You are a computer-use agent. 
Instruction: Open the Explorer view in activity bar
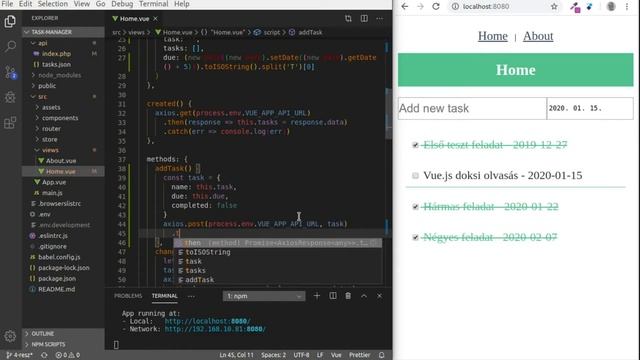(x=10, y=21)
